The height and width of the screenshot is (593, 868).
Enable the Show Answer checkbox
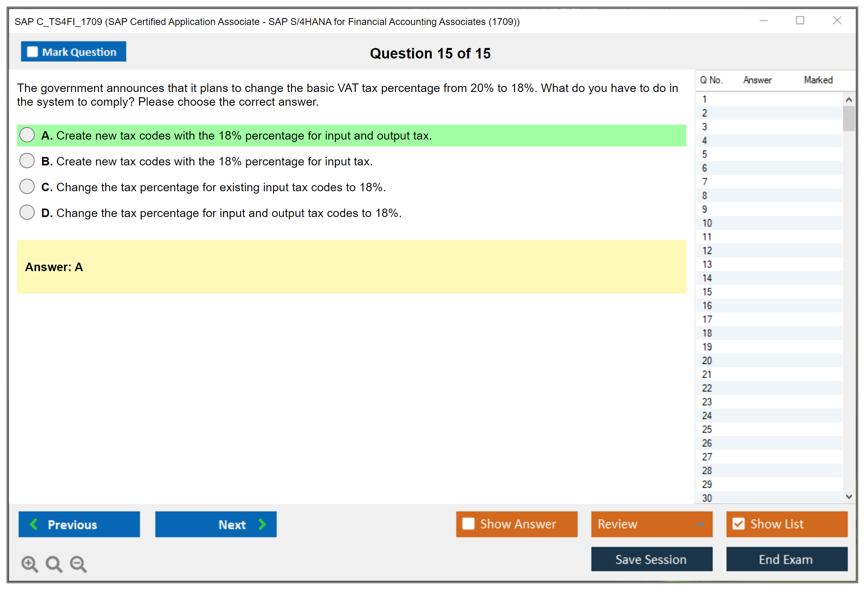point(468,524)
